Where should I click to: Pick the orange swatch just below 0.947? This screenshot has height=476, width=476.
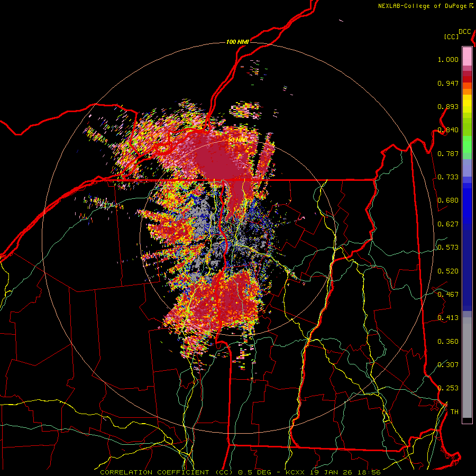[467, 86]
